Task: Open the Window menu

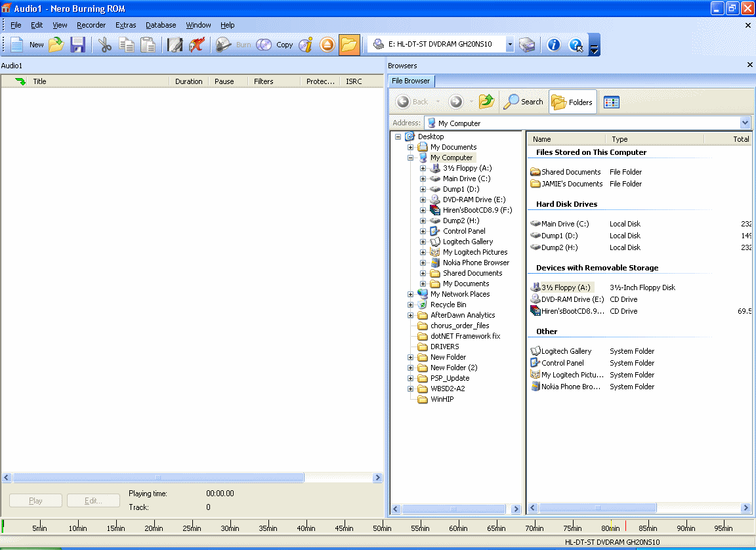Action: click(199, 25)
